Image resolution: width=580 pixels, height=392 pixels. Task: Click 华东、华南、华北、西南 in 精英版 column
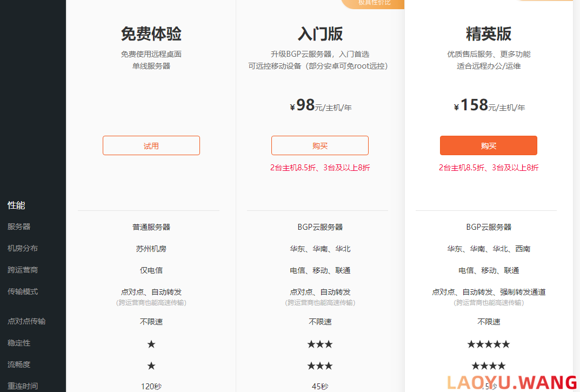coord(489,249)
